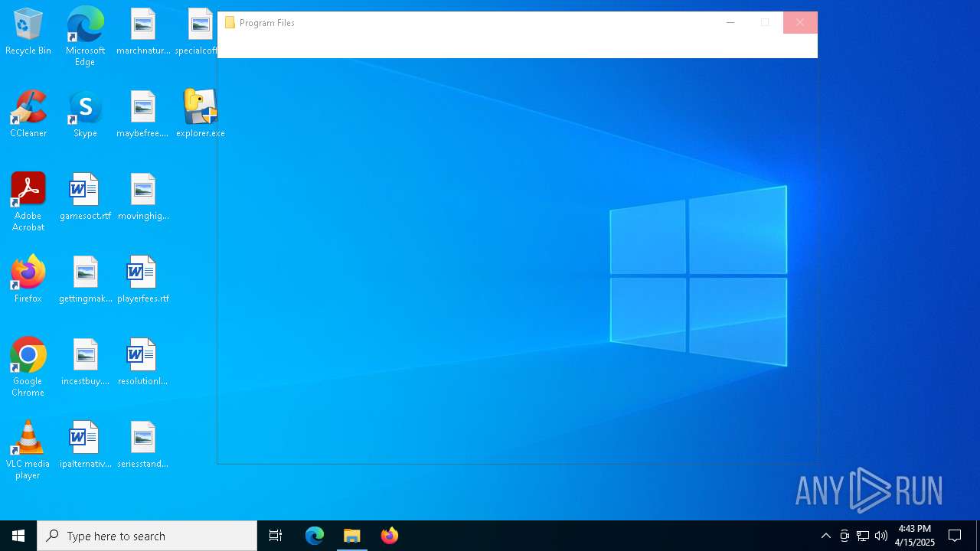Open the notifications action center

[955, 536]
